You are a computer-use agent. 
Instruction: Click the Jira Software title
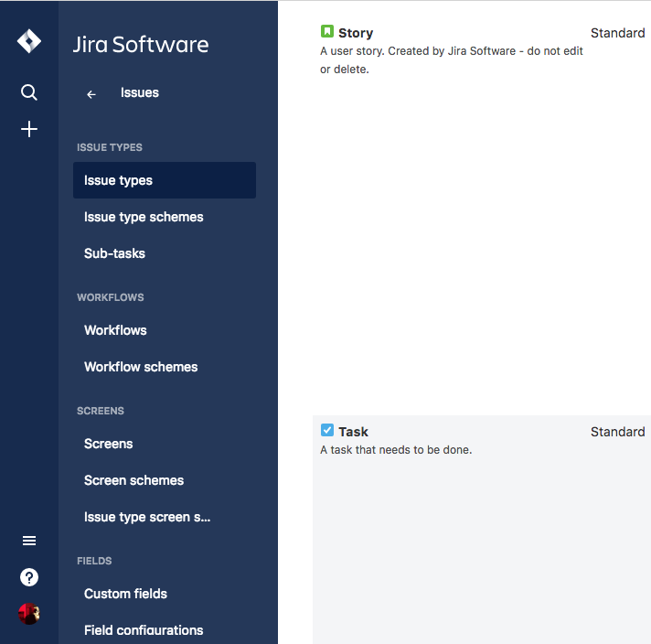click(x=141, y=45)
